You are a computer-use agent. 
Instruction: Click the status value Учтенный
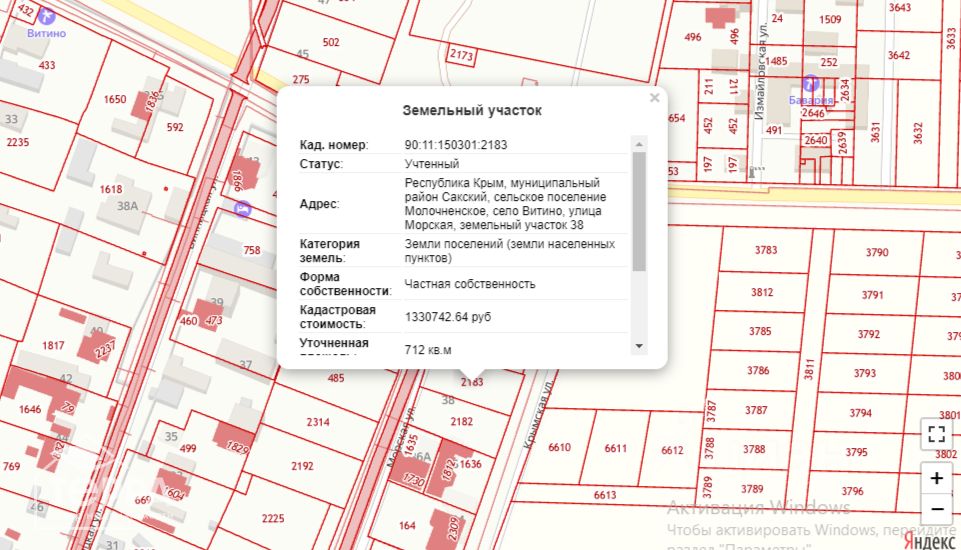(431, 164)
